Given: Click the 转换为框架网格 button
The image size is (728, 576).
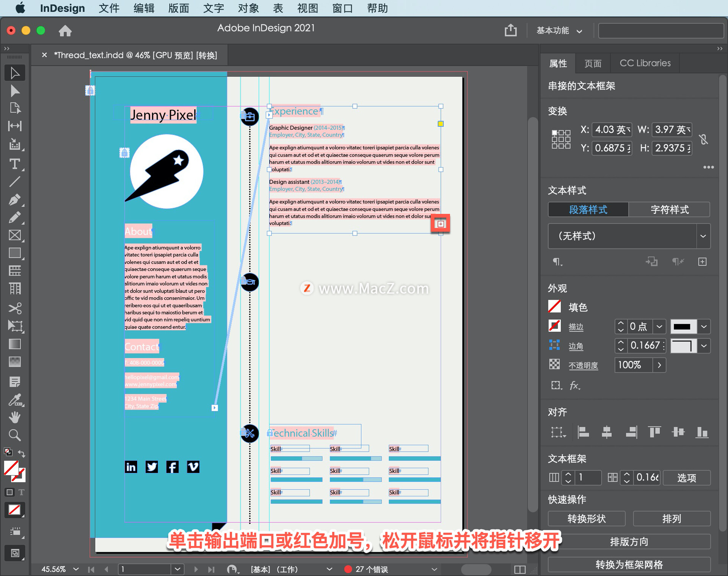Looking at the screenshot, I should click(x=629, y=565).
